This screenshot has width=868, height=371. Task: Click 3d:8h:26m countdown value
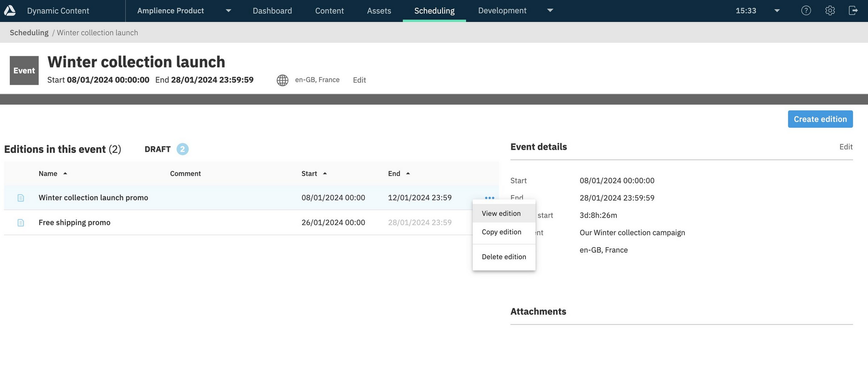tap(598, 215)
